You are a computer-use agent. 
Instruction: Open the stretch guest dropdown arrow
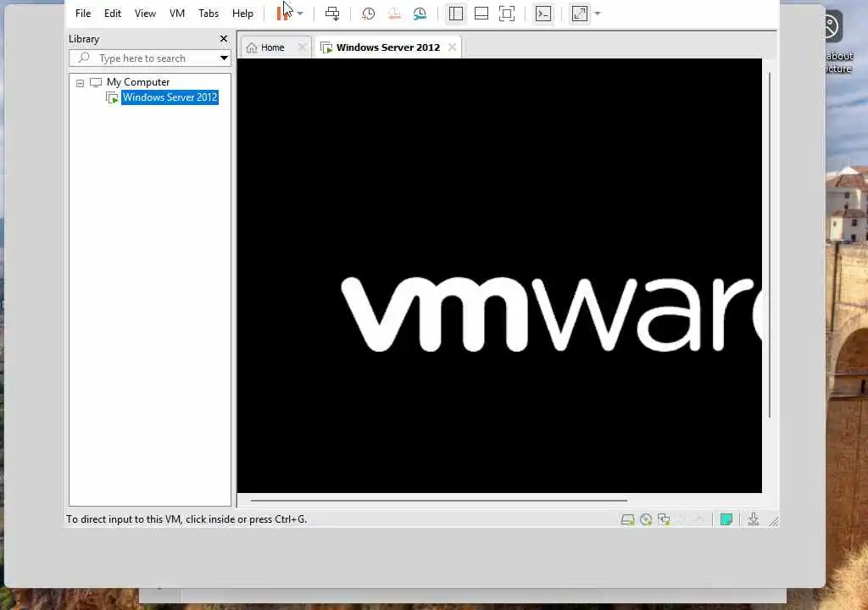(598, 14)
